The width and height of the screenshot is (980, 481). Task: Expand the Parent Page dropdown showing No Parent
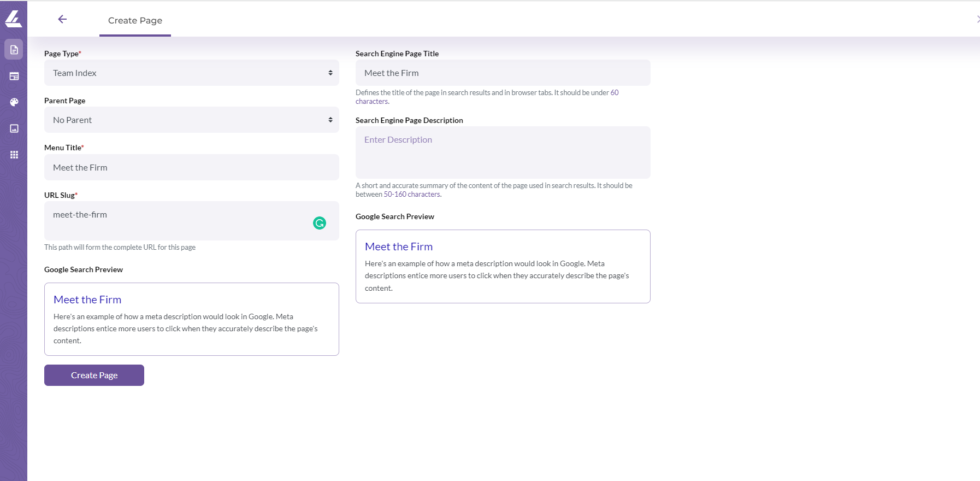click(x=192, y=120)
